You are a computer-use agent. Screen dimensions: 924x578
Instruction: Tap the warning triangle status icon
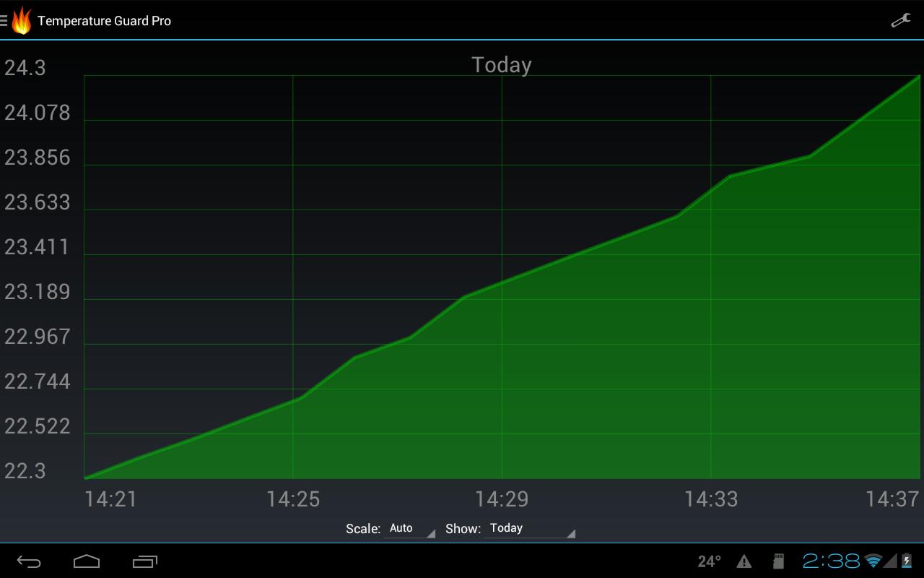pos(744,561)
